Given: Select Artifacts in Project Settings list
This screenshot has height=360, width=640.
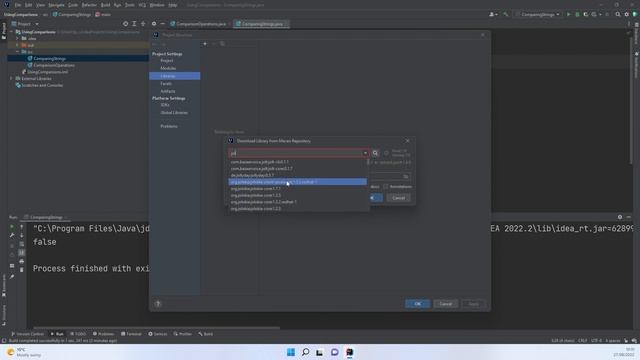Looking at the screenshot, I should click(x=168, y=91).
